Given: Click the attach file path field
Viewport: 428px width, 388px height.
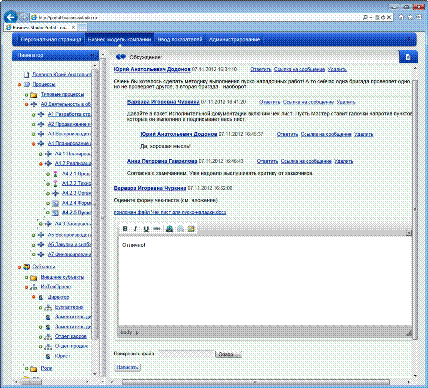Looking at the screenshot, I should pos(186,354).
